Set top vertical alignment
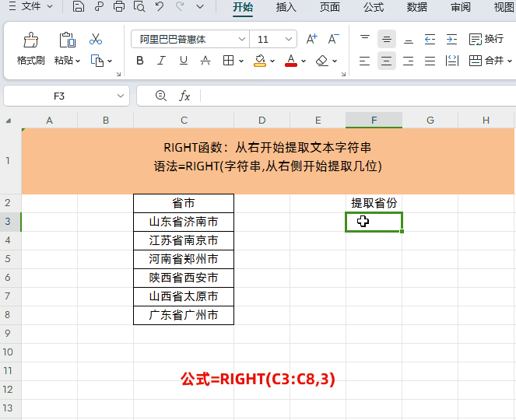This screenshot has width=516, height=420. click(365, 39)
